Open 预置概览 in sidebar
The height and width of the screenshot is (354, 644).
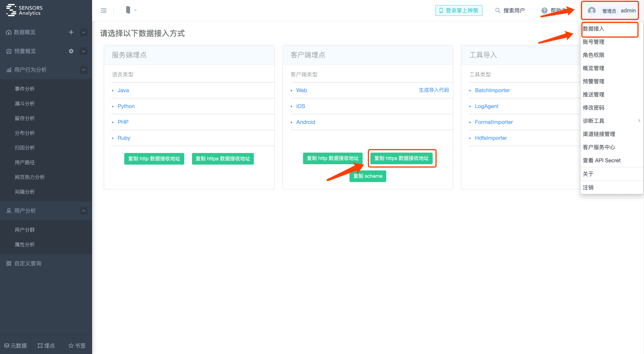coord(25,51)
